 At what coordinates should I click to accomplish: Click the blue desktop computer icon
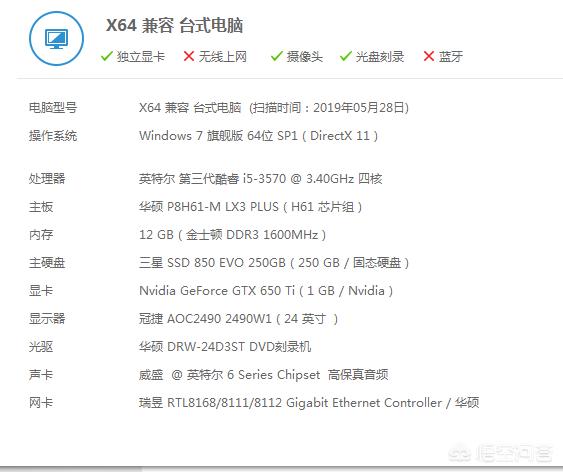[x=56, y=38]
